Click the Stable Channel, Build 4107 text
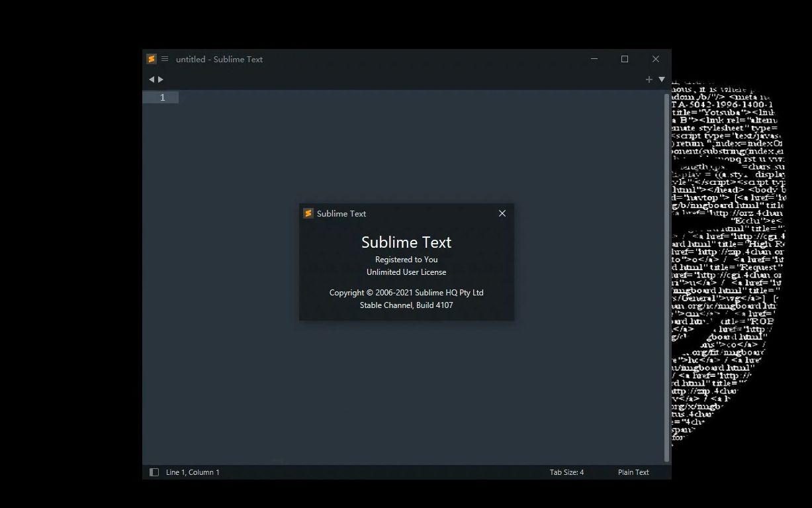The width and height of the screenshot is (812, 508). [406, 305]
